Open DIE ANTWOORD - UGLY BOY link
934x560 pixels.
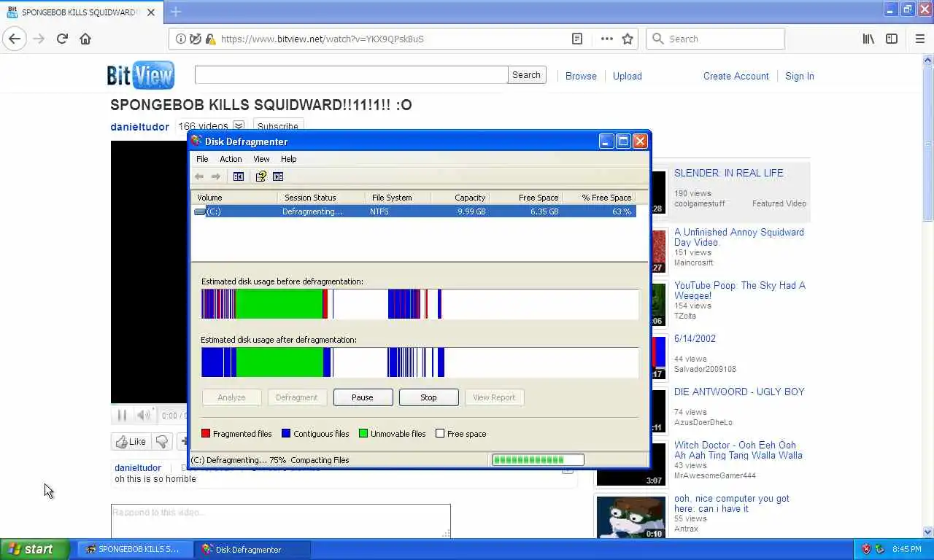pyautogui.click(x=739, y=392)
